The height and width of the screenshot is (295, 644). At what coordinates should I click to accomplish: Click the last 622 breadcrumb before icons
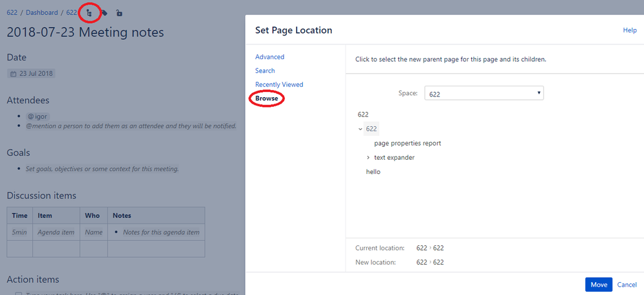coord(72,13)
